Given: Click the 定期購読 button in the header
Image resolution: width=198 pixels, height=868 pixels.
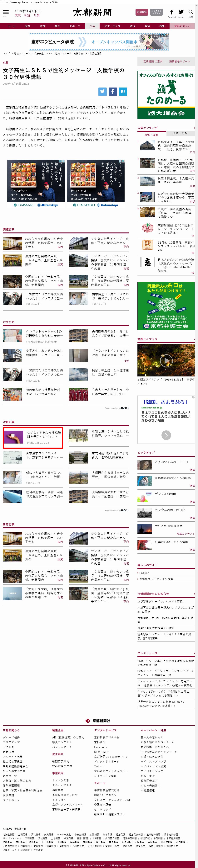Looking at the screenshot, I should [x=141, y=12].
